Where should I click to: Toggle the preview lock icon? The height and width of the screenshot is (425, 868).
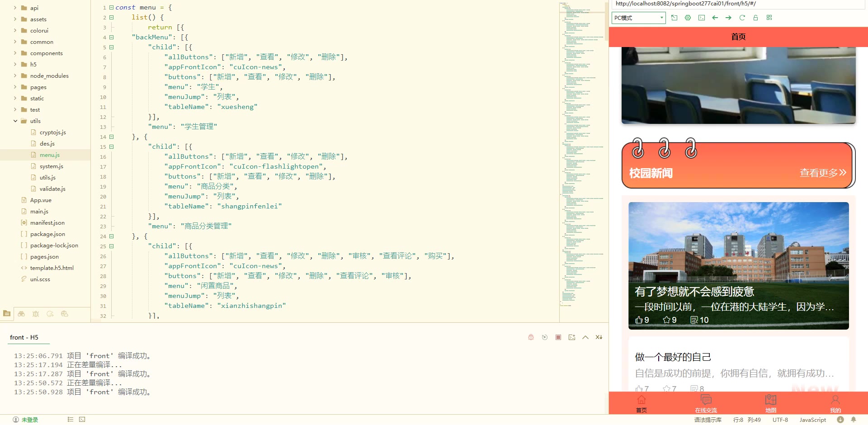pos(755,18)
